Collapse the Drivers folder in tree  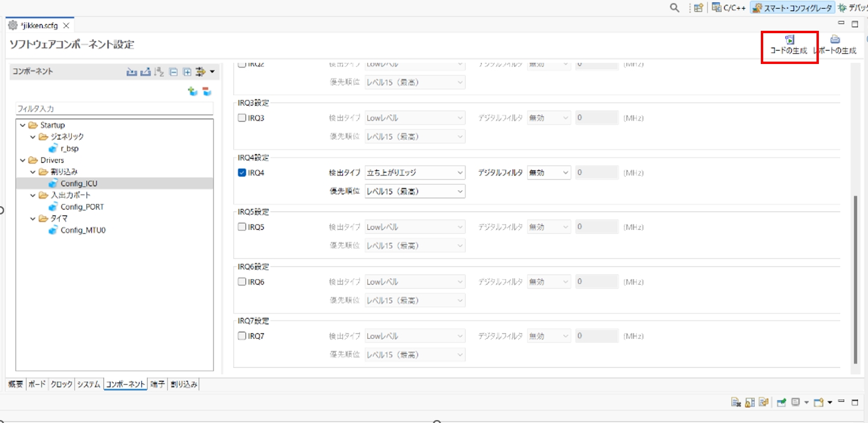tap(22, 160)
